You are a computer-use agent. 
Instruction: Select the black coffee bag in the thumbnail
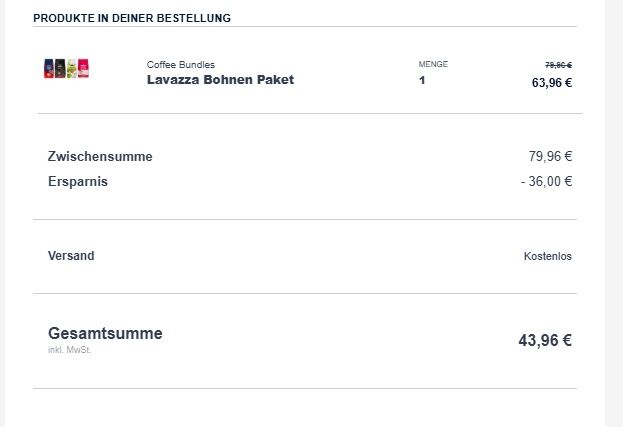[60, 68]
